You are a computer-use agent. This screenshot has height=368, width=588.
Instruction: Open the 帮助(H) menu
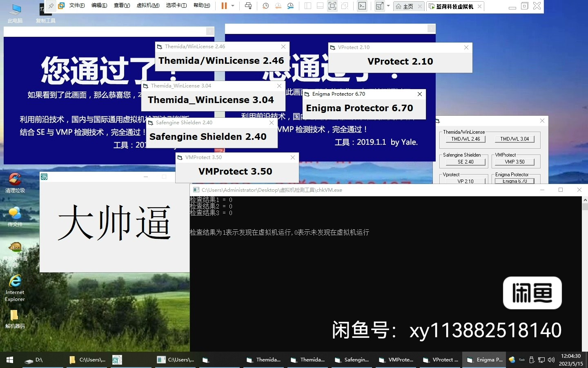202,6
